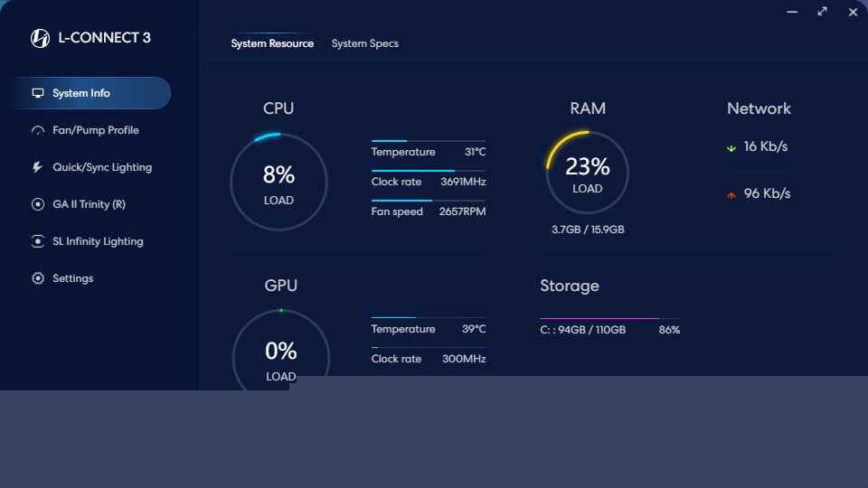
Task: Switch to the System Specs tab
Action: (364, 43)
